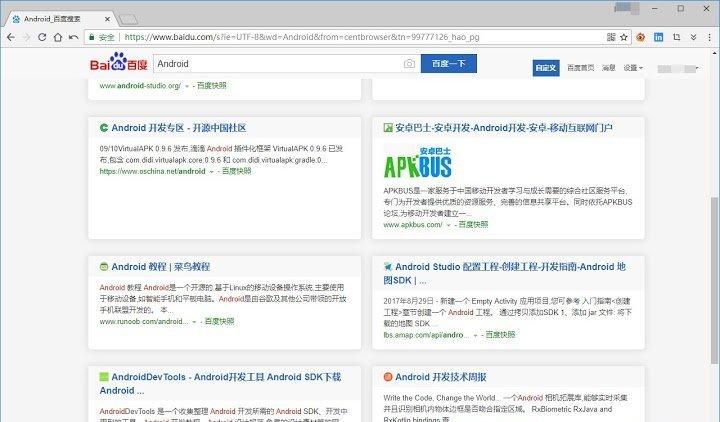This screenshot has height=422, width=720.
Task: Expand hidden extensions chevron in toolbar
Action: point(693,37)
